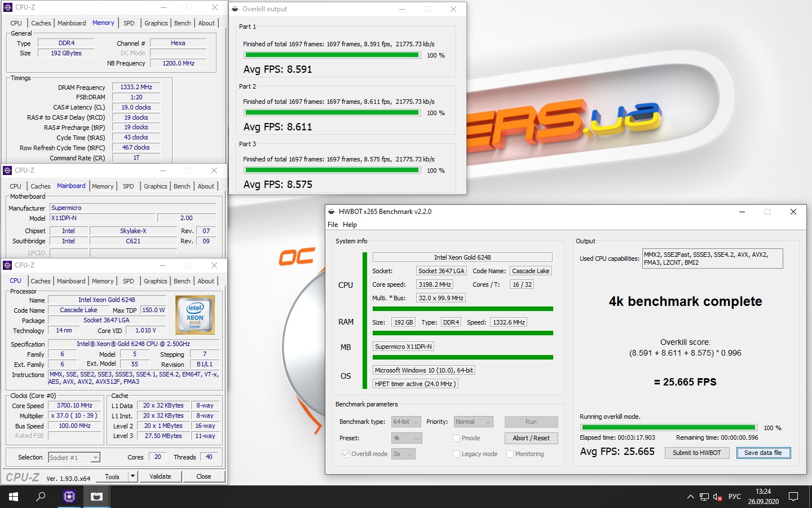The image size is (812, 508).
Task: Click Part 3 progress bar
Action: pyautogui.click(x=332, y=170)
